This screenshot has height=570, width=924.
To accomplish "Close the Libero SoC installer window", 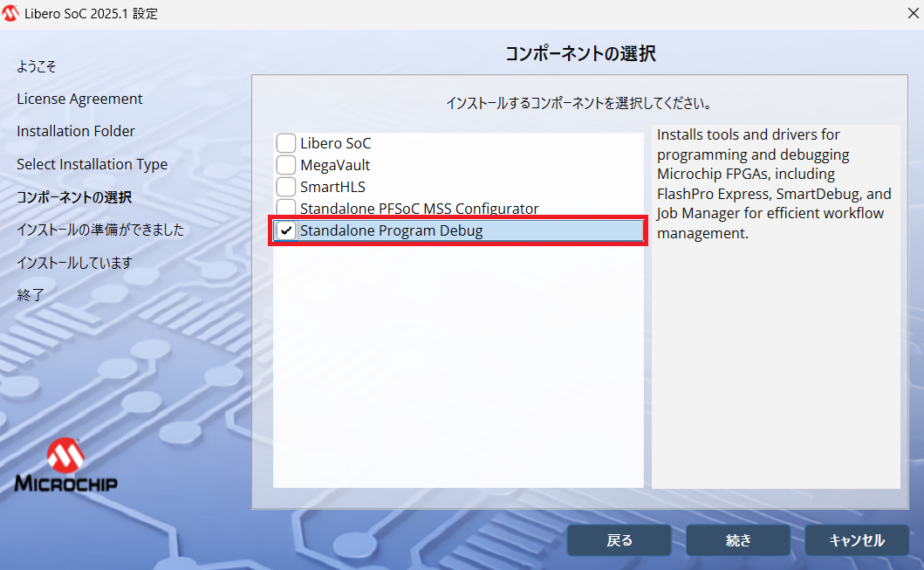I will tap(911, 14).
